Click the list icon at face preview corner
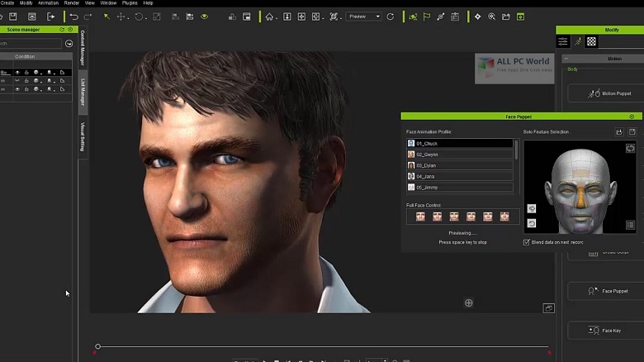 pos(630,225)
